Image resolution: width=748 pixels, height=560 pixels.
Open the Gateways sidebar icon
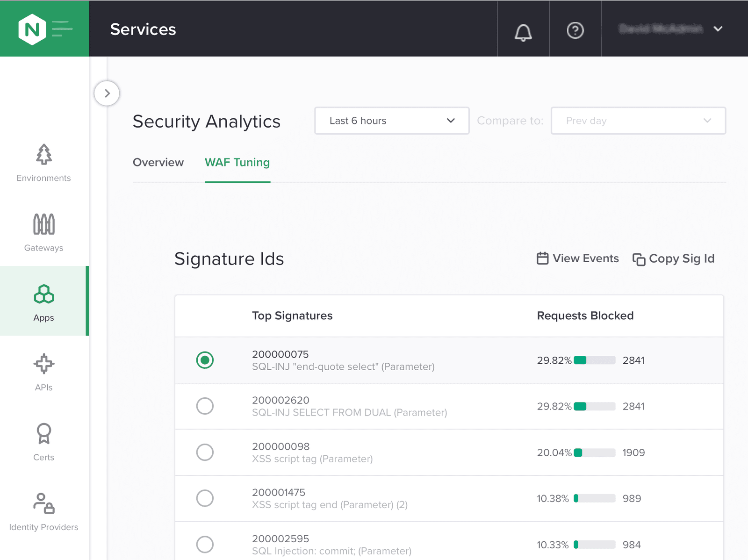point(44,232)
